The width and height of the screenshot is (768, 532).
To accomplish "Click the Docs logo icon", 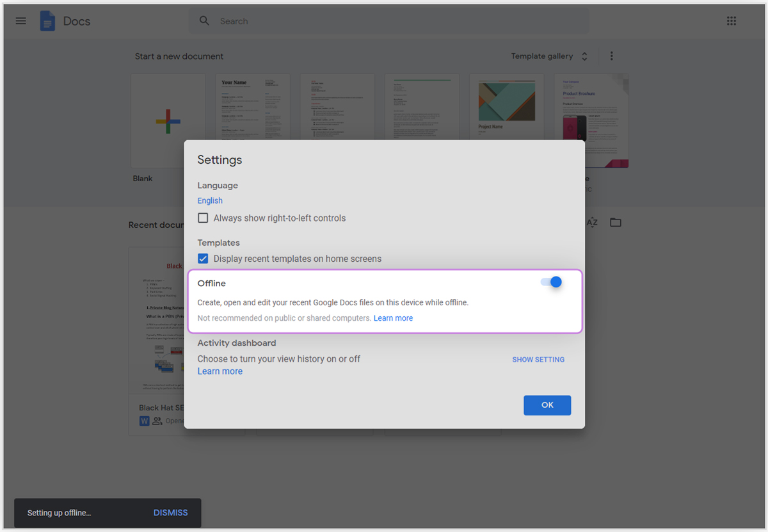I will [47, 21].
